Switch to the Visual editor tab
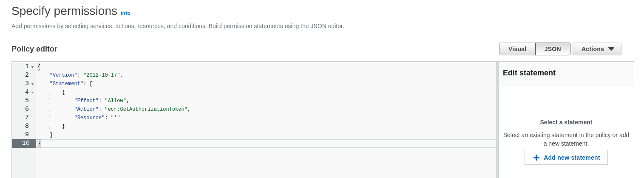 pyautogui.click(x=517, y=49)
